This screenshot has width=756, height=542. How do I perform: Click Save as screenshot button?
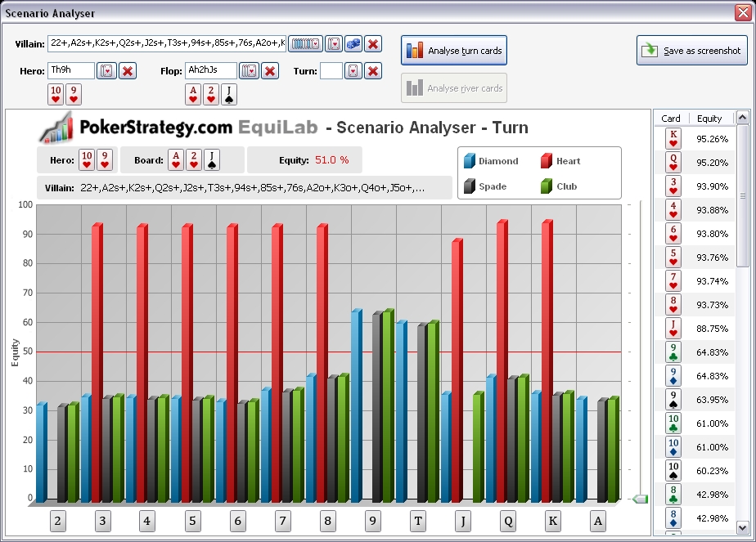692,51
